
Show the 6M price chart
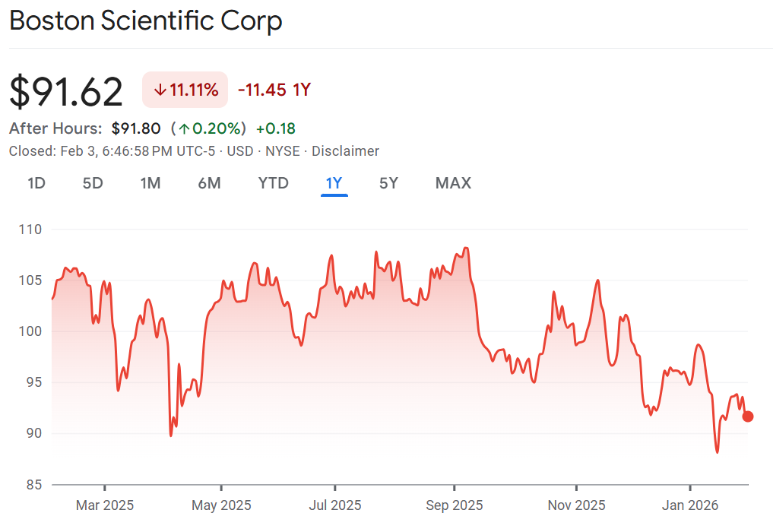(209, 183)
